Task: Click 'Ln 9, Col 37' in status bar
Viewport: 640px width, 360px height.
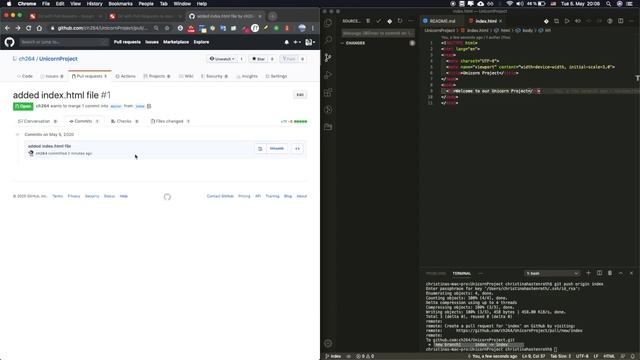Action: [533, 356]
